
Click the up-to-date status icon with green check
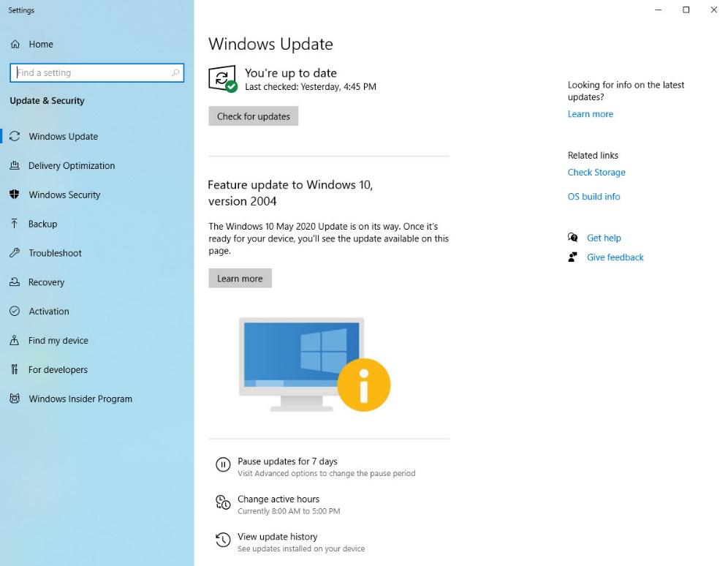click(x=223, y=79)
